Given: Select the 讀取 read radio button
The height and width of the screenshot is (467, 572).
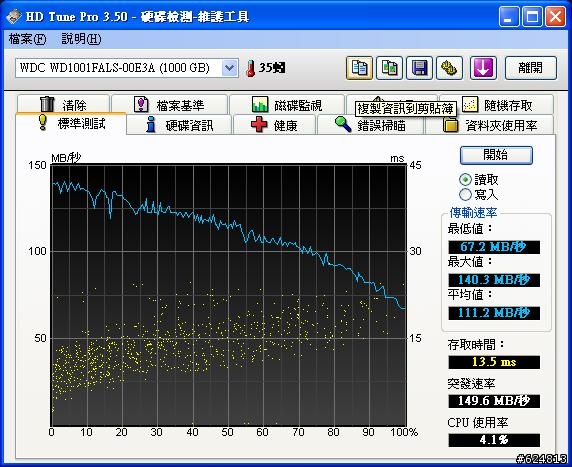Looking at the screenshot, I should coord(465,180).
